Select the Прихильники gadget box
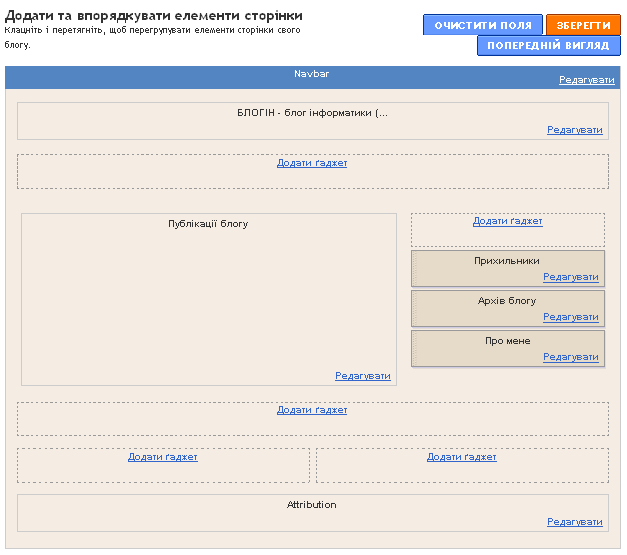This screenshot has height=555, width=627. point(508,269)
